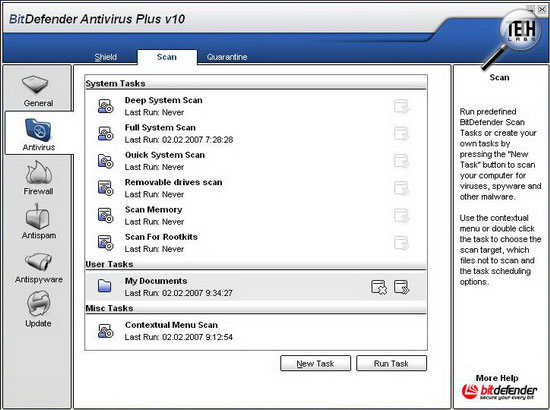Viewport: 550px width, 410px height.
Task: Click the Misc Tasks section header
Action: [x=109, y=308]
